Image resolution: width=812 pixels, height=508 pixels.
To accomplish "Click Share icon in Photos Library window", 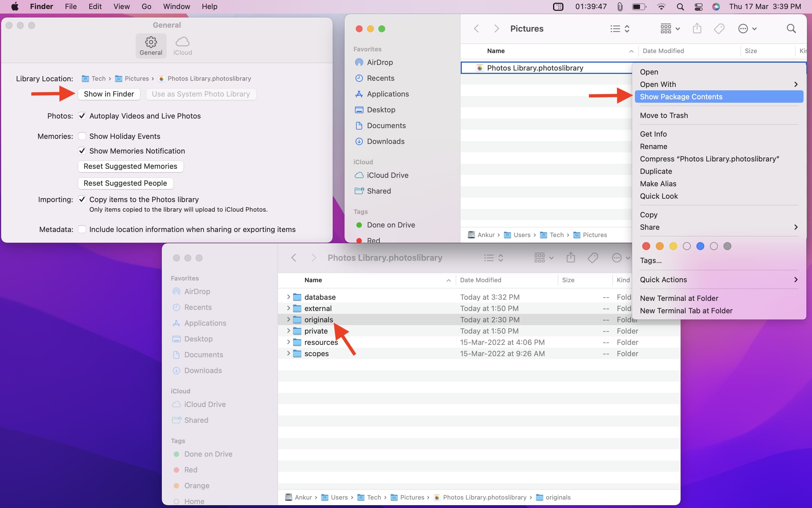I will pyautogui.click(x=571, y=258).
